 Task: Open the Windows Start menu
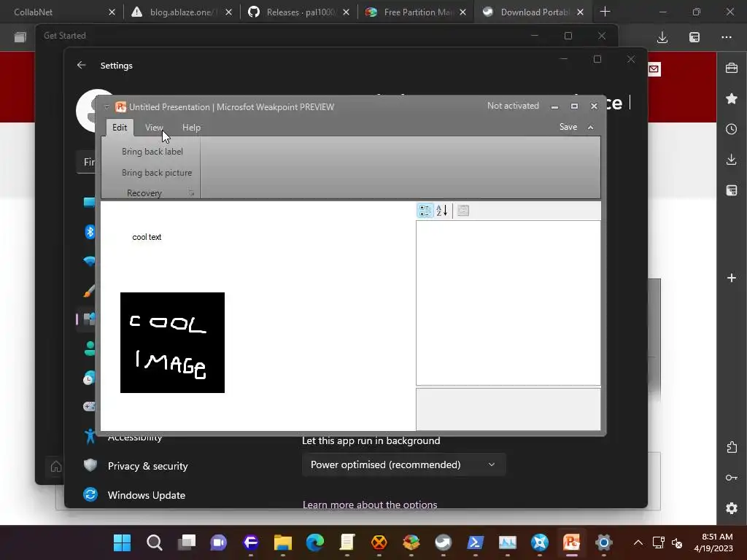tap(122, 542)
